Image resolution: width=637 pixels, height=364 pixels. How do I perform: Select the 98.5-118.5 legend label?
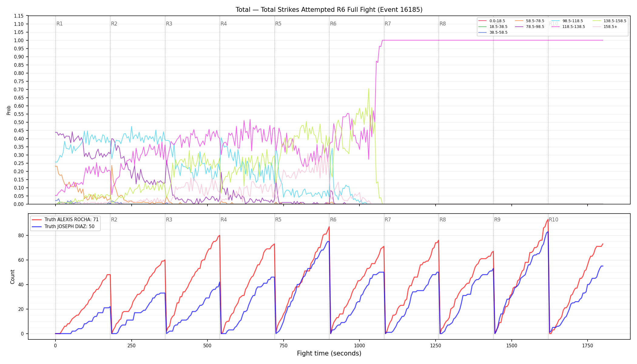click(x=573, y=21)
